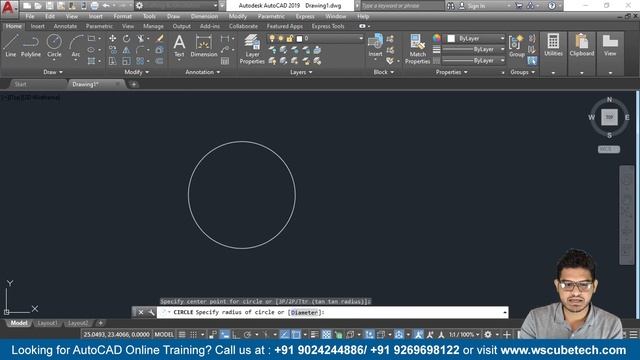Image resolution: width=640 pixels, height=360 pixels.
Task: Expand the Modify panel dropdown
Action: tap(137, 72)
